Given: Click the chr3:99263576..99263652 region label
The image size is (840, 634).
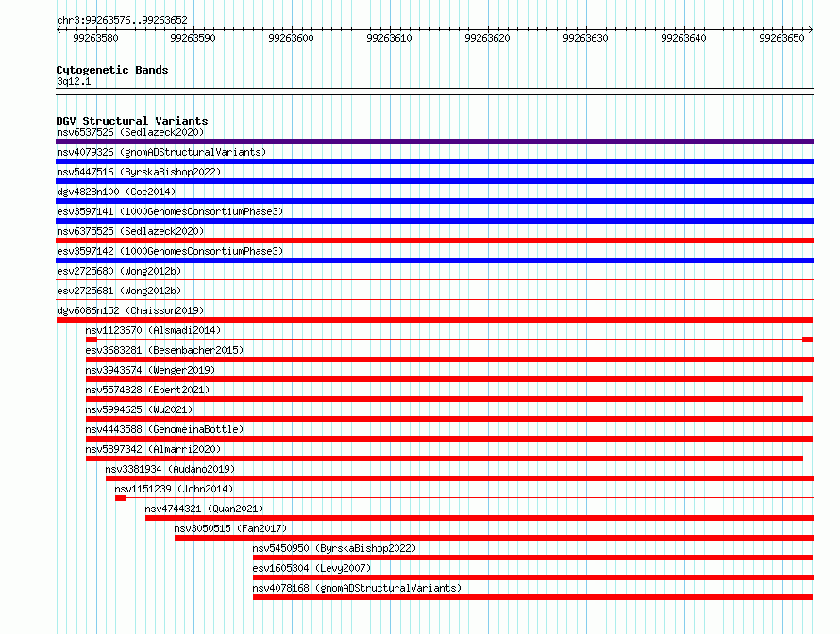Looking at the screenshot, I should pyautogui.click(x=122, y=20).
